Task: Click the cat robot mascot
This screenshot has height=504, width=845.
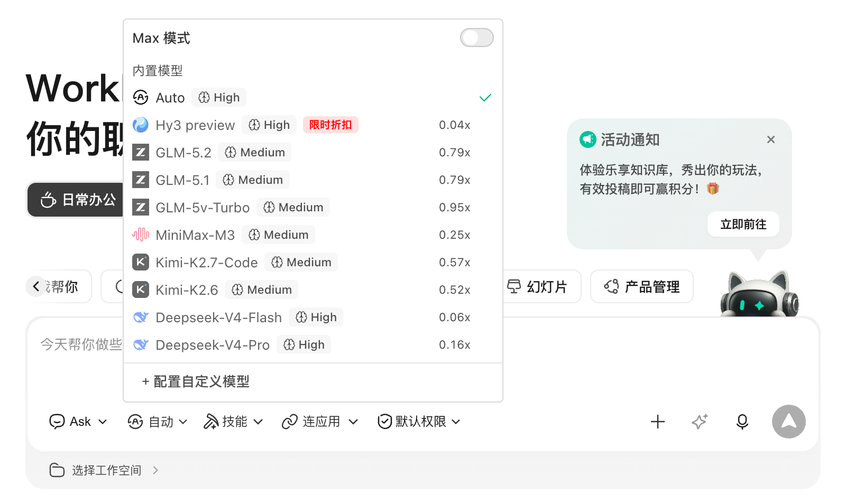Action: coord(759,294)
